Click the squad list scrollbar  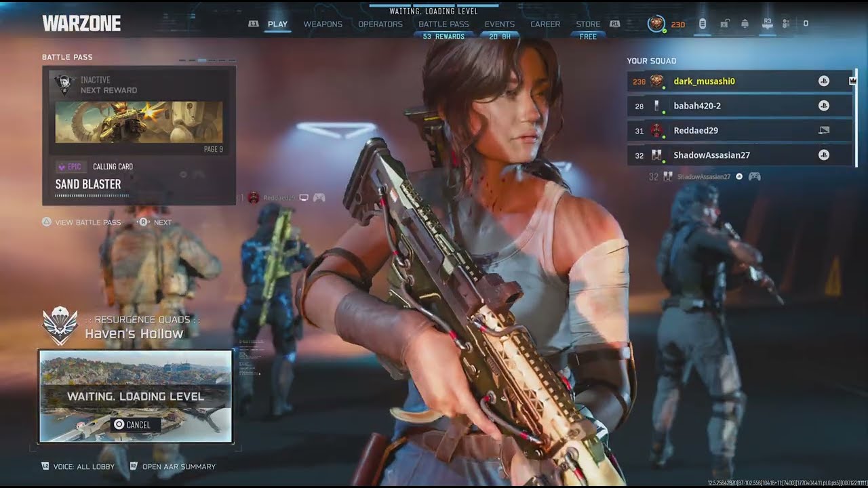(856, 119)
